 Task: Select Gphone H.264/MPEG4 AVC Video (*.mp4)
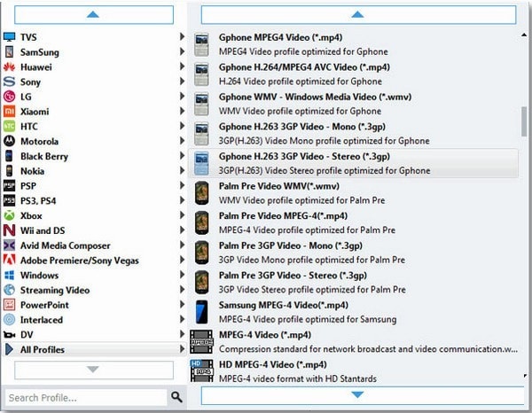[353, 74]
